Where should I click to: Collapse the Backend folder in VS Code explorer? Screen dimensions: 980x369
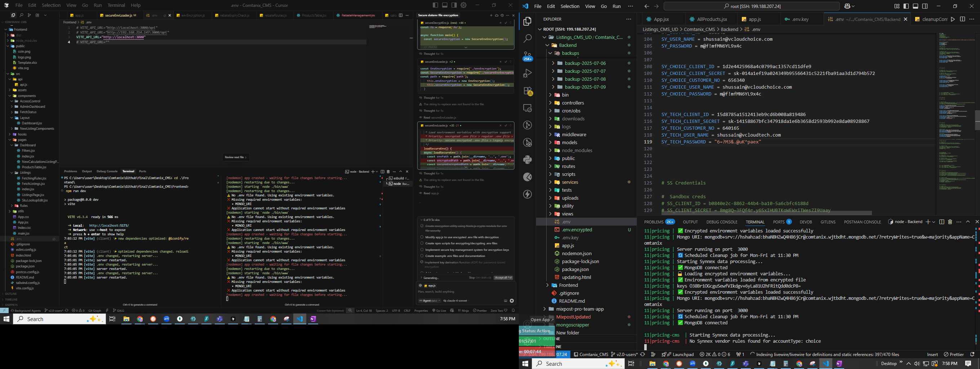pos(548,45)
